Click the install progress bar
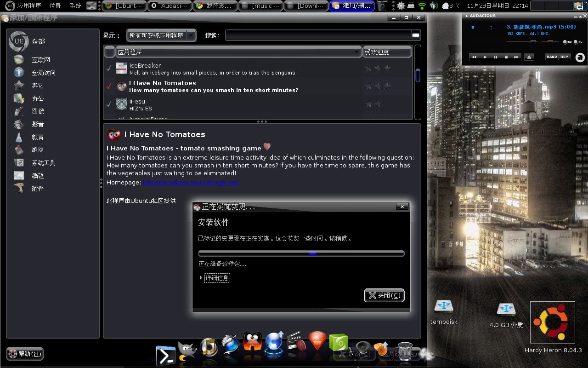Image resolution: width=588 pixels, height=368 pixels. (301, 253)
